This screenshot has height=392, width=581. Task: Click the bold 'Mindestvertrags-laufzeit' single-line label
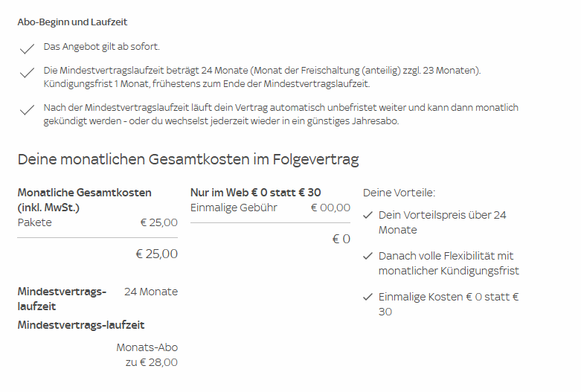(81, 325)
